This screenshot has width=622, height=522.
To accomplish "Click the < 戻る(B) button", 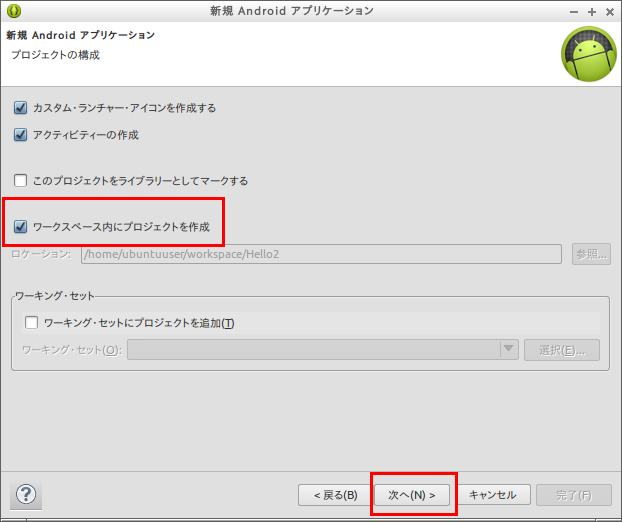I will pyautogui.click(x=336, y=495).
